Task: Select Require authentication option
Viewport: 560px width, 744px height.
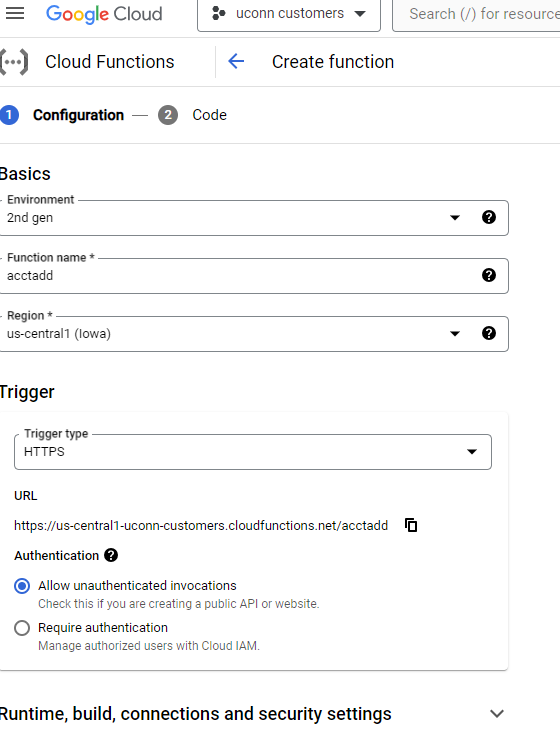Action: (22, 628)
